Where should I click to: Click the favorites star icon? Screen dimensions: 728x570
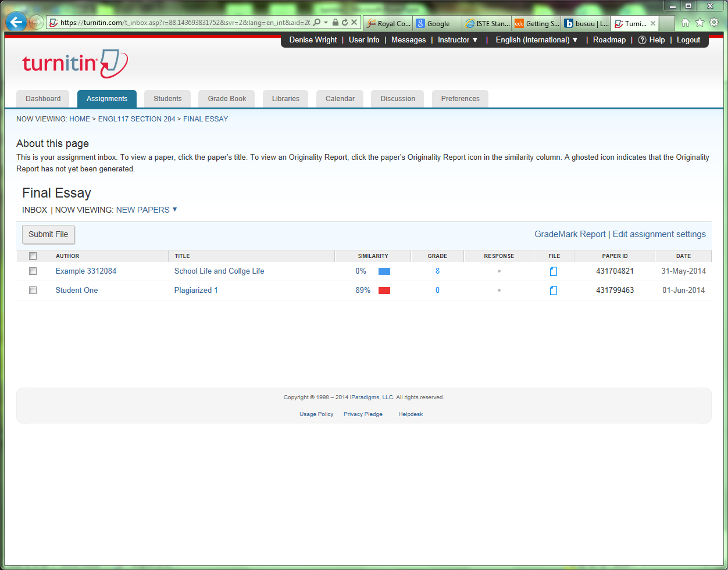click(x=700, y=23)
